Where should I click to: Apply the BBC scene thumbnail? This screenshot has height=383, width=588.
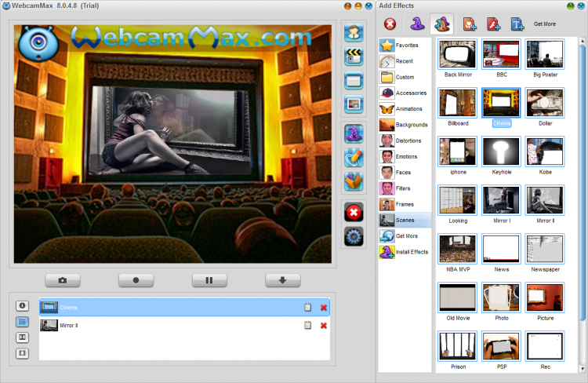501,54
